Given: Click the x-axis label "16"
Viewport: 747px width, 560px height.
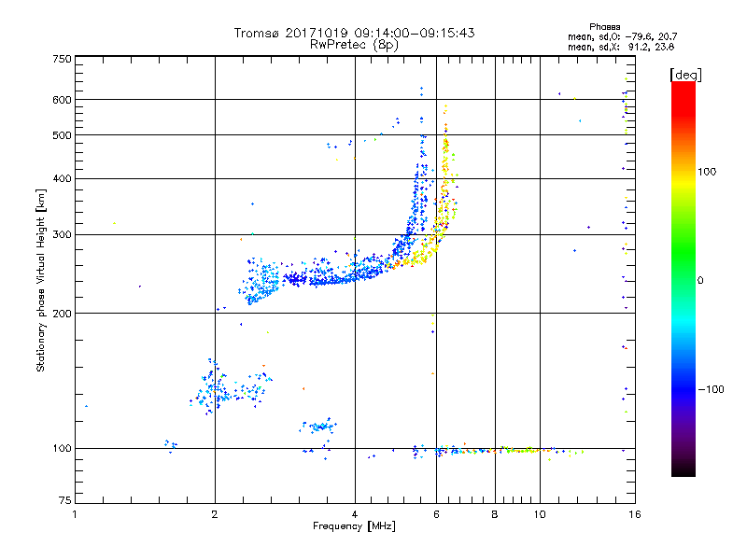Looking at the screenshot, I should coord(635,514).
